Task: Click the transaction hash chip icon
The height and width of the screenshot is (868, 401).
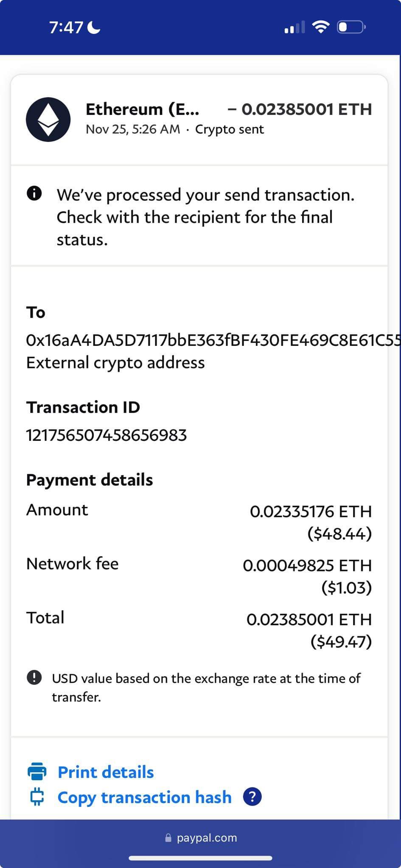Action: point(37,797)
